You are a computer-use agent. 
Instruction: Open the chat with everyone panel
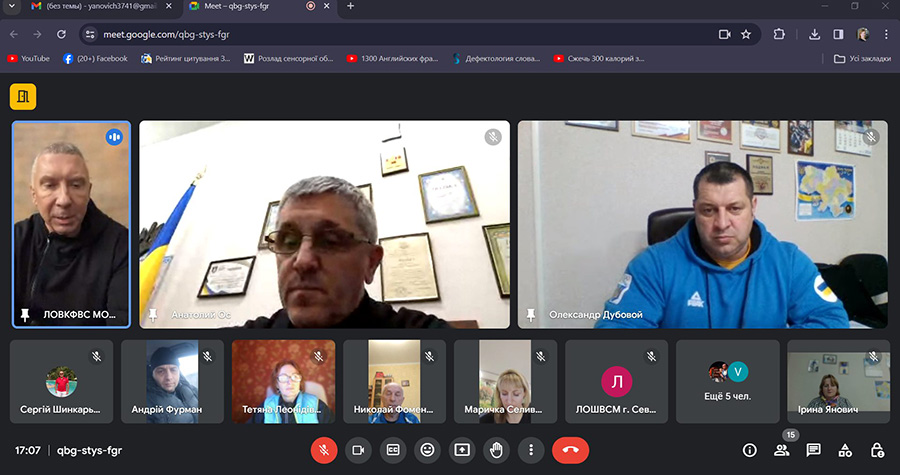click(813, 450)
